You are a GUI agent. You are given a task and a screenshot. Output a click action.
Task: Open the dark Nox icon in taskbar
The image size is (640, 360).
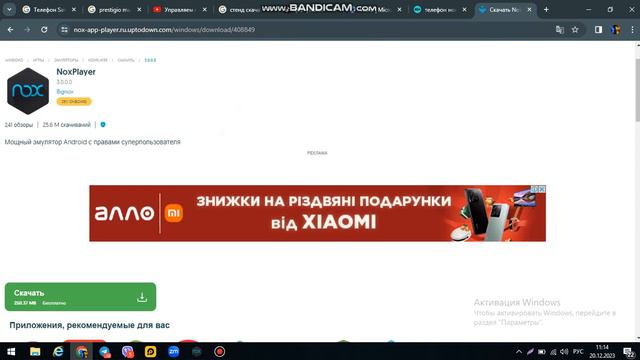coord(196,351)
